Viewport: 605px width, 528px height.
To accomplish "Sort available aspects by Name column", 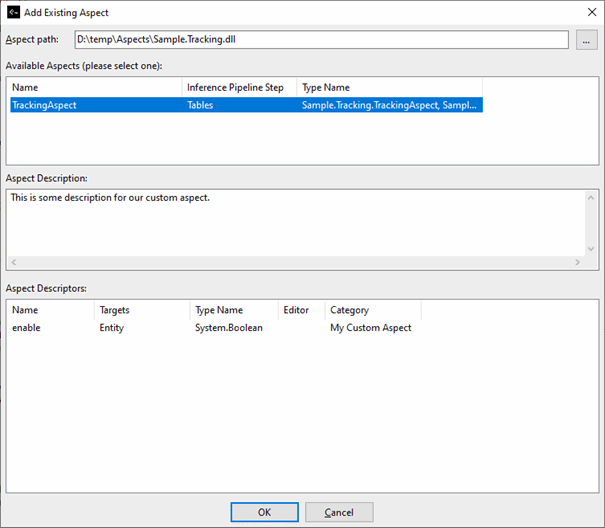I will coord(94,88).
